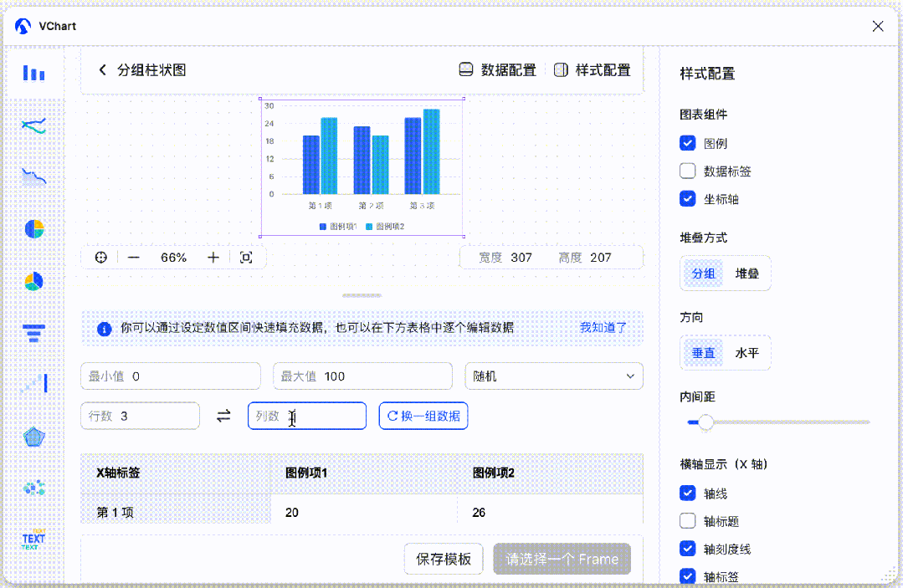Select the area chart icon
The height and width of the screenshot is (588, 903).
click(34, 177)
